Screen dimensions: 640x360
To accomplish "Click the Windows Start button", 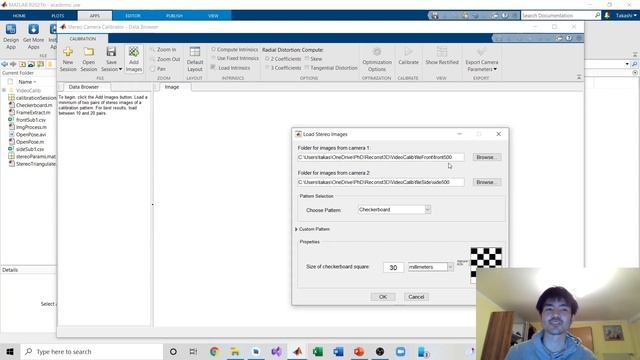I will point(10,351).
